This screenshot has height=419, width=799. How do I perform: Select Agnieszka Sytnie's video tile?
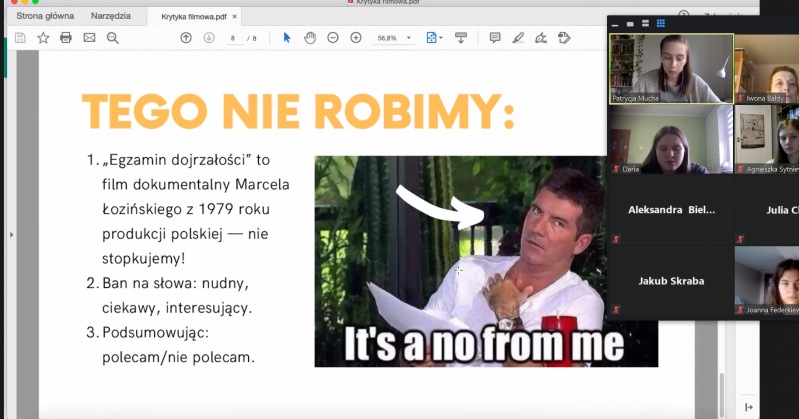pyautogui.click(x=767, y=140)
